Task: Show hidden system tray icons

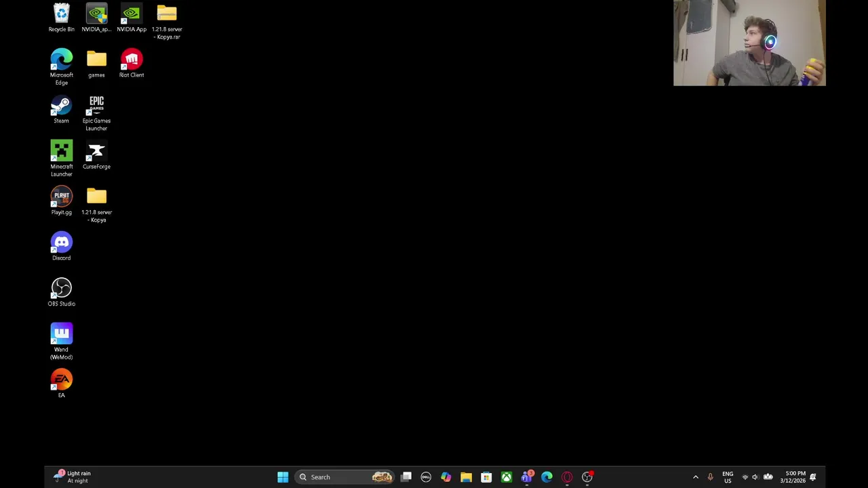Action: click(x=696, y=477)
